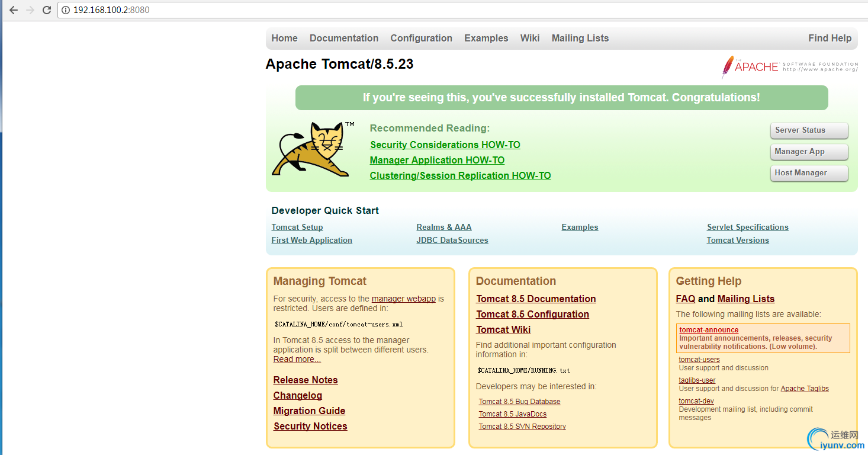Click the browser forward arrow
Screen dimensions: 868x455
tap(30, 10)
